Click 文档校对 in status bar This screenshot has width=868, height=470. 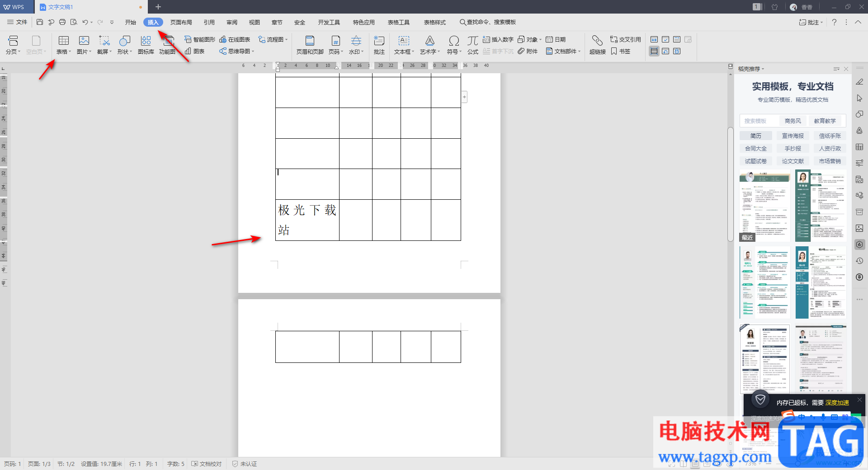[x=207, y=464]
